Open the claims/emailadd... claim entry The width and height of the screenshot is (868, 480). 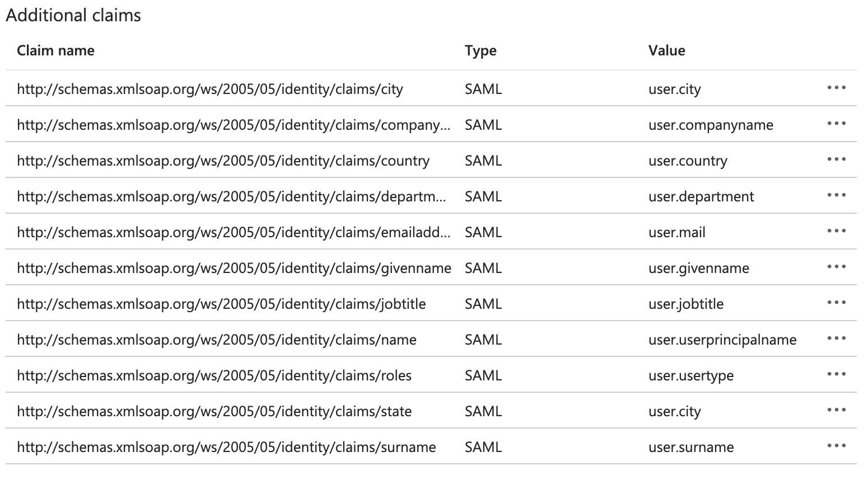tap(234, 232)
